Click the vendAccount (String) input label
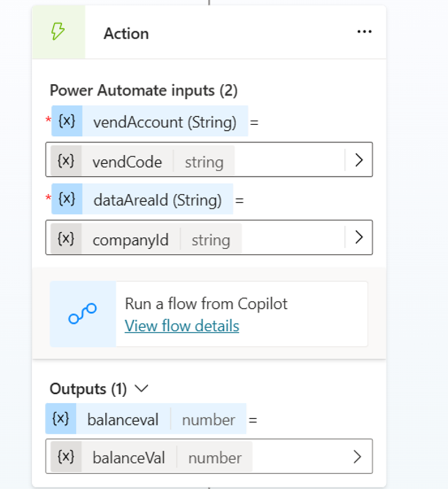 pyautogui.click(x=164, y=121)
